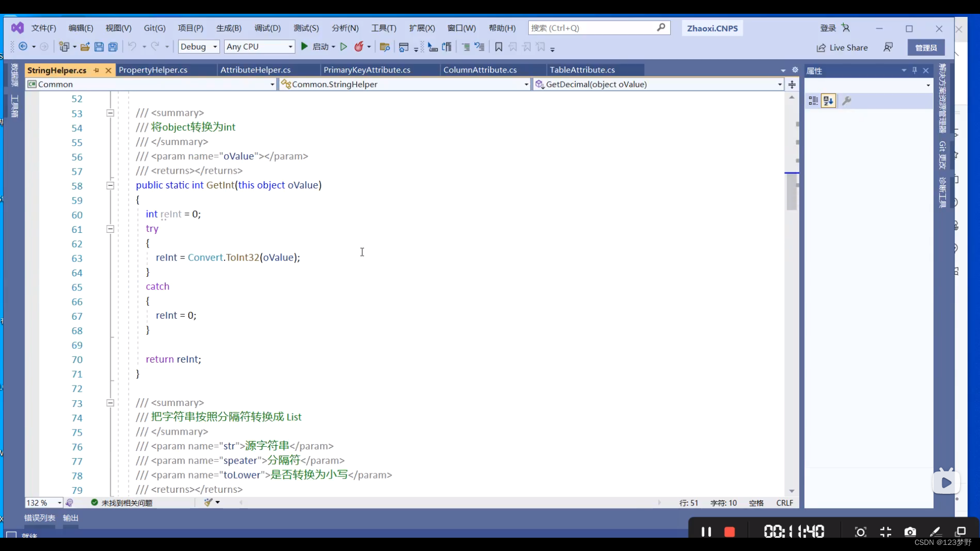Open the Git(G) menu

pyautogui.click(x=155, y=28)
